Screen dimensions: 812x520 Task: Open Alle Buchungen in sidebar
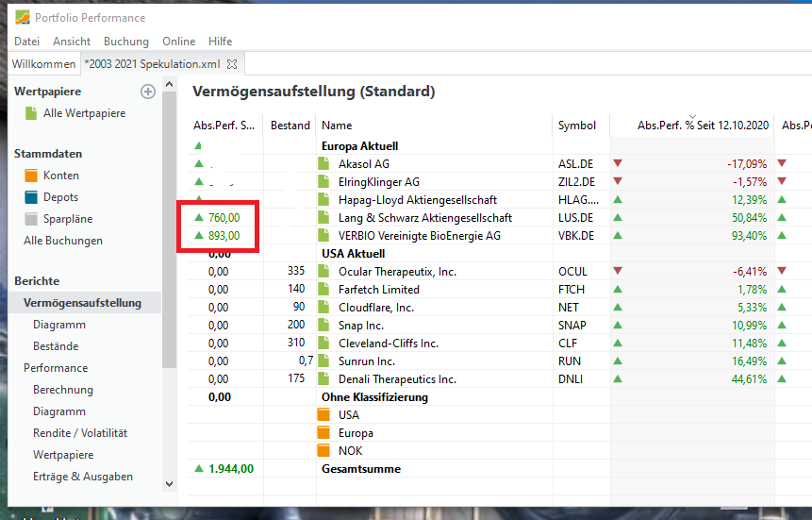(63, 241)
